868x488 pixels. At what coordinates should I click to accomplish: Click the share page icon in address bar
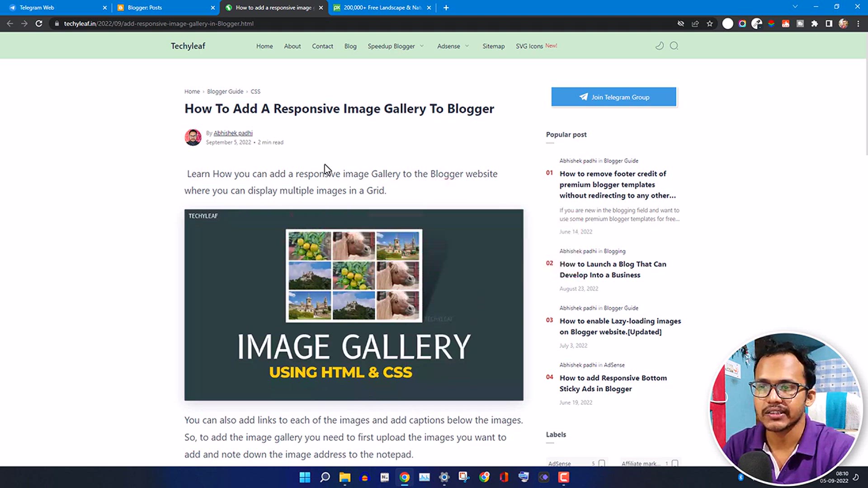695,23
